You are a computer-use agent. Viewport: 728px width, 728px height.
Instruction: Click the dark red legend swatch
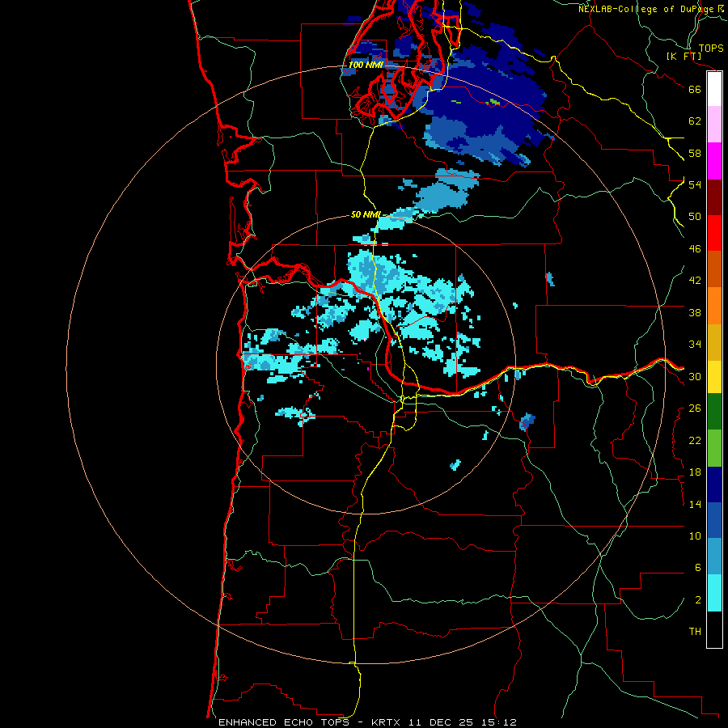[714, 197]
